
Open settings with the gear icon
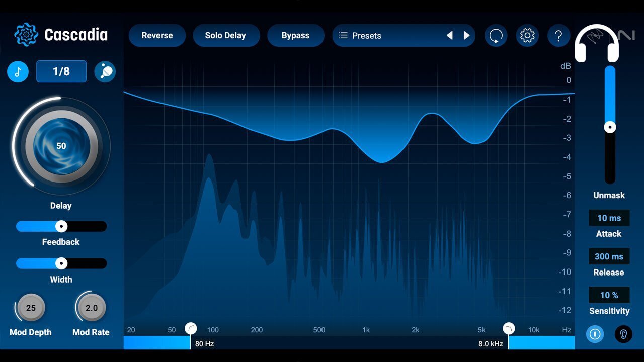tap(527, 36)
